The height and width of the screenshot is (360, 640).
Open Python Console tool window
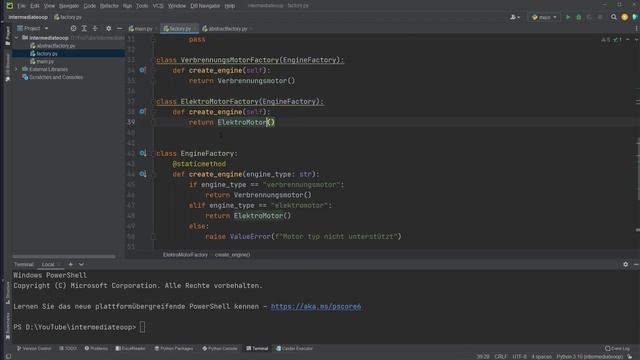pos(220,349)
